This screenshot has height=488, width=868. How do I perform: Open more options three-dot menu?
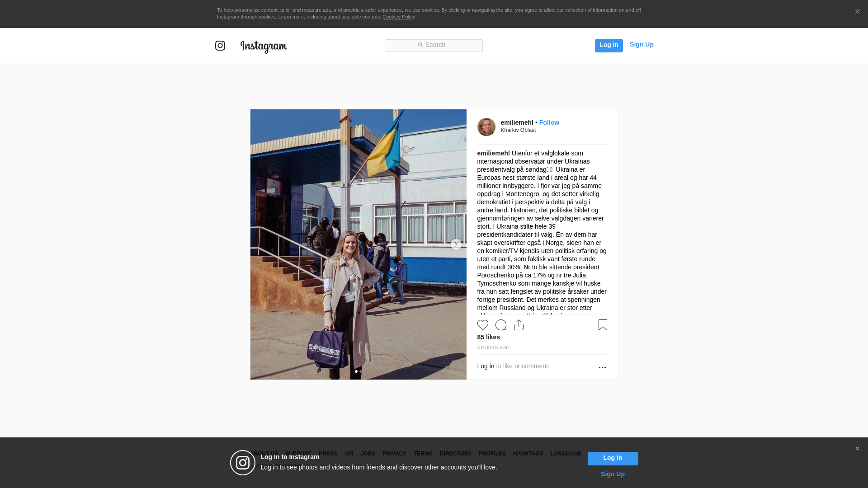602,367
